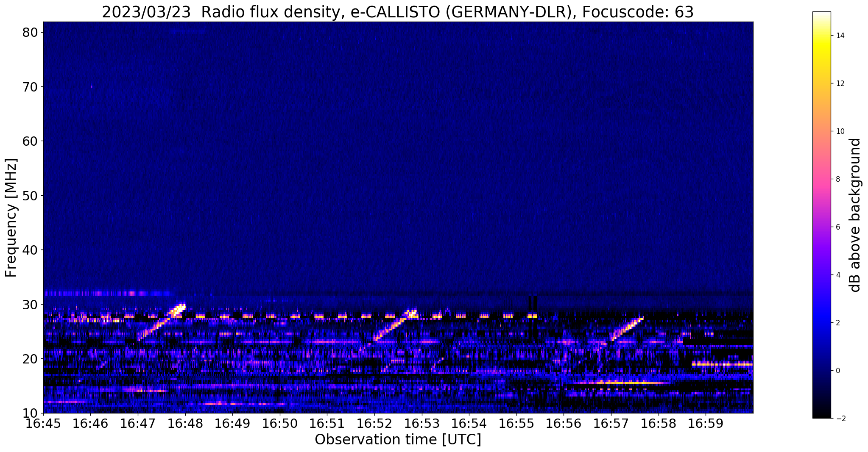
Task: Select the 16:55 time tick label
Action: click(x=517, y=424)
